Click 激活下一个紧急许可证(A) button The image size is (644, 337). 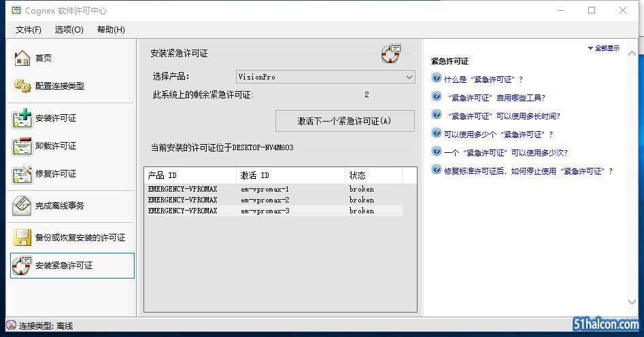point(345,121)
